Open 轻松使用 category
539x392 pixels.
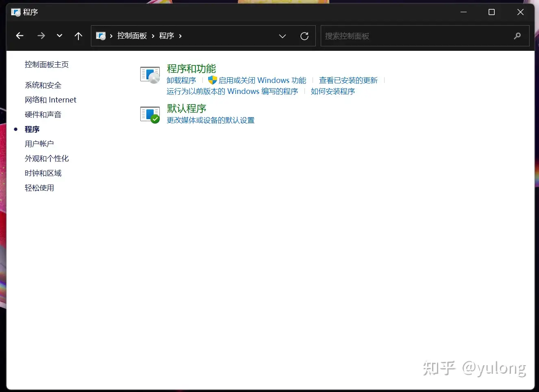coord(39,187)
